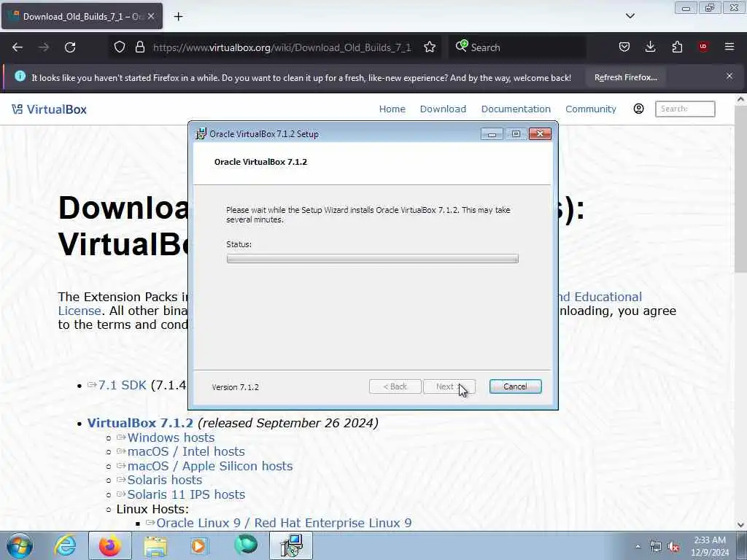
Task: Open macOS / Apple Silicon hosts link
Action: [x=209, y=466]
